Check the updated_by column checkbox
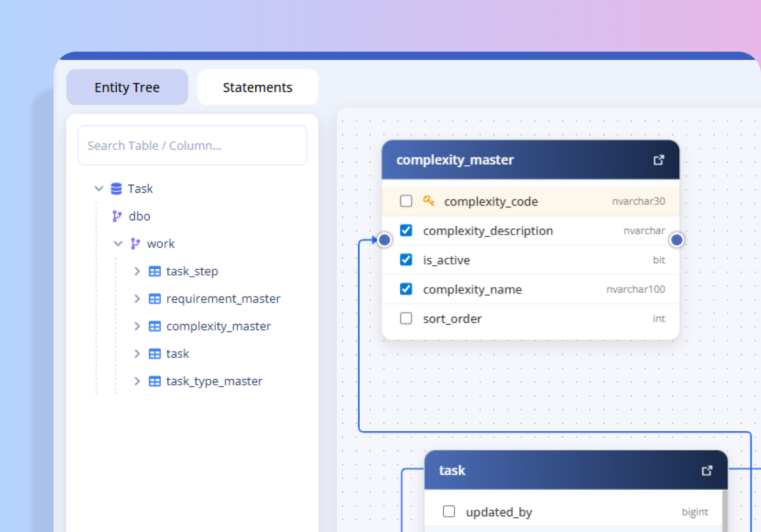Screen dimensions: 761x532 pyautogui.click(x=449, y=511)
